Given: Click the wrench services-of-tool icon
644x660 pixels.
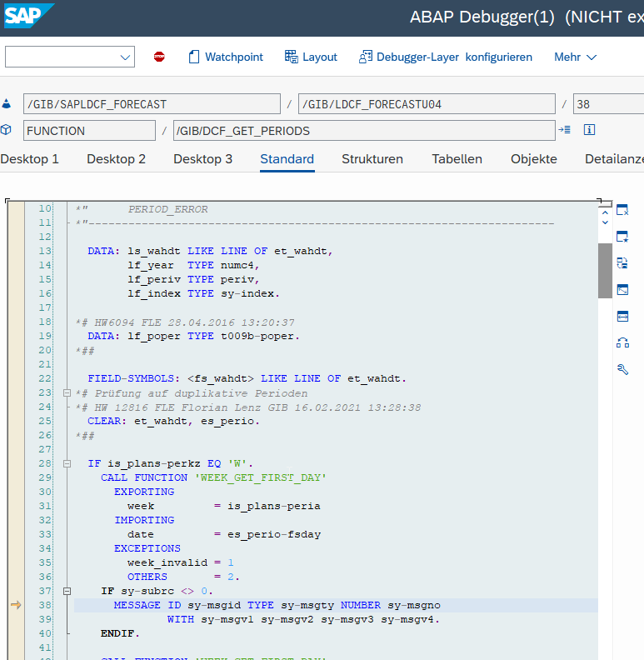Looking at the screenshot, I should pos(622,369).
